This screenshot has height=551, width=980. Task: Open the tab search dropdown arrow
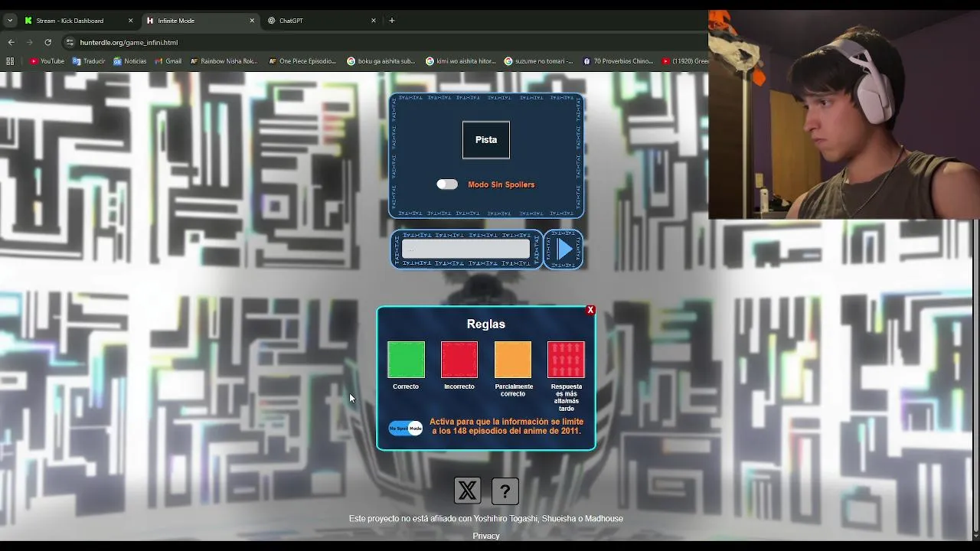tap(10, 21)
